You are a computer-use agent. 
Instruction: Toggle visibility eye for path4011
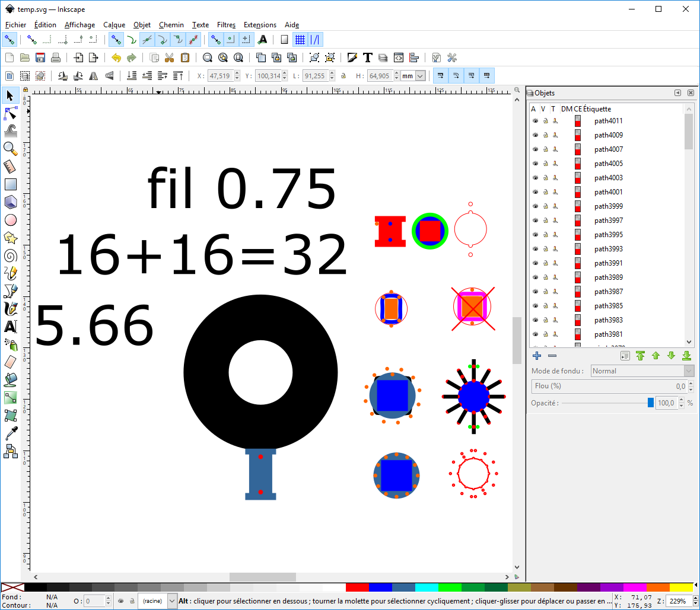(x=534, y=121)
